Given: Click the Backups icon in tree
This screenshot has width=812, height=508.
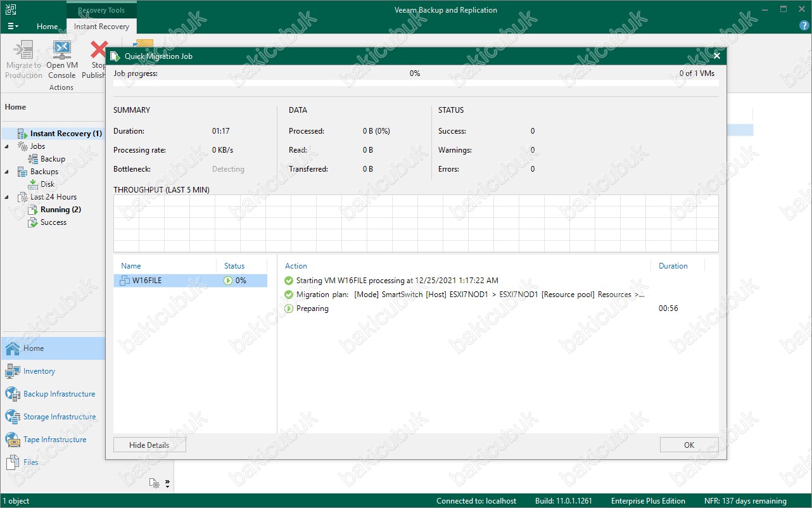Looking at the screenshot, I should [22, 172].
